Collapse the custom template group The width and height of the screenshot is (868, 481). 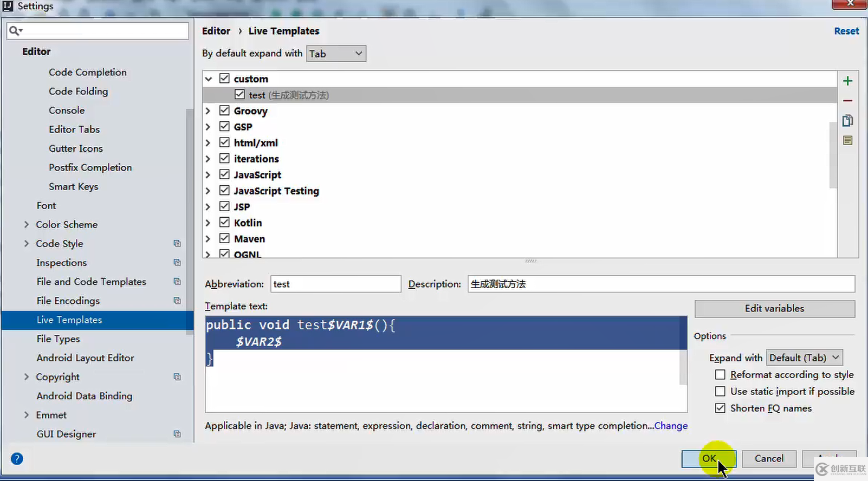point(209,79)
